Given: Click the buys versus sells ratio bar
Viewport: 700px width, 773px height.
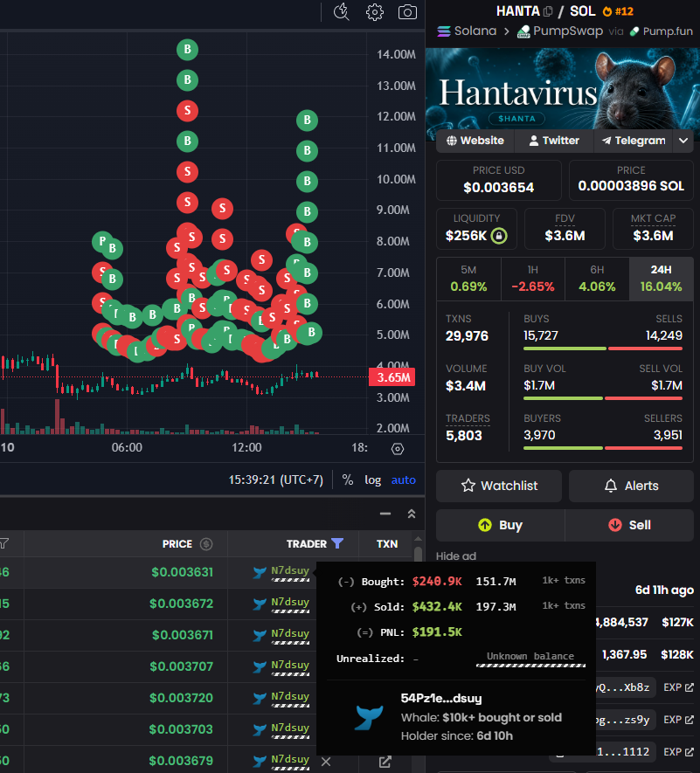Looking at the screenshot, I should [603, 349].
